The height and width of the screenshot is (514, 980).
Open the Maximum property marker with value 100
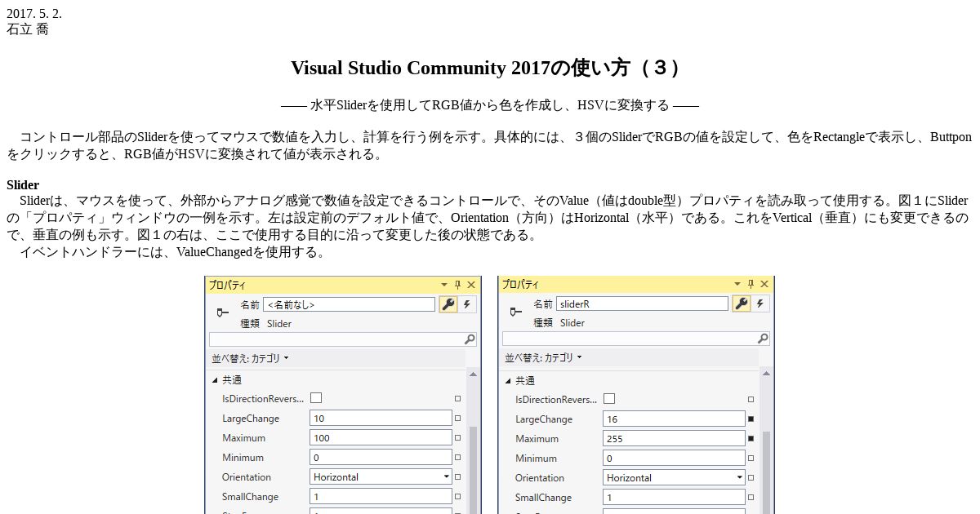[x=457, y=437]
